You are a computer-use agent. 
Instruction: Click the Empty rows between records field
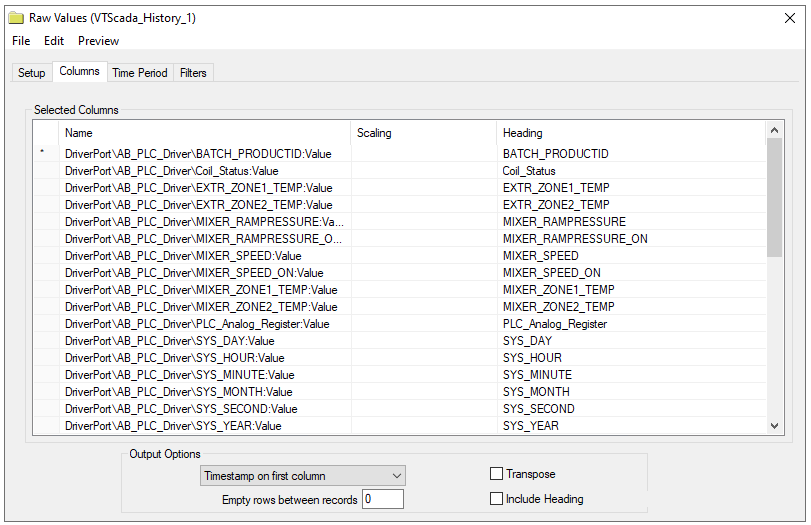pos(383,500)
